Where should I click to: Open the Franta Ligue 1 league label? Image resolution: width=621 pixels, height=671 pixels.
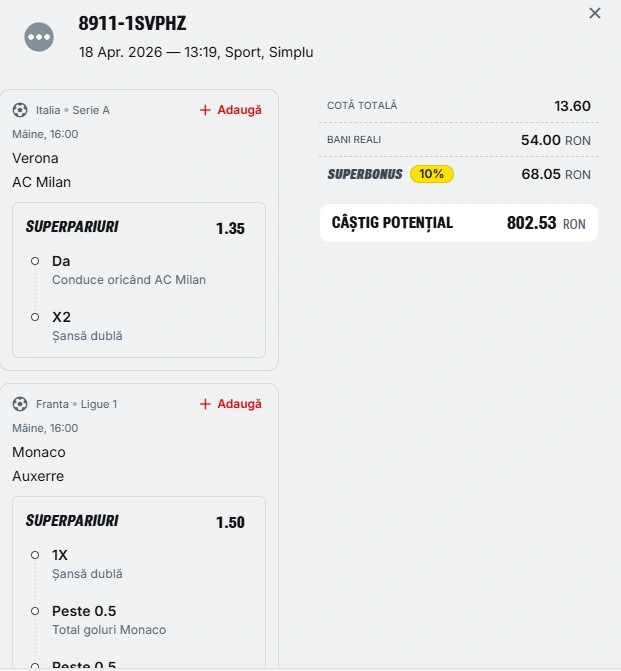77,404
